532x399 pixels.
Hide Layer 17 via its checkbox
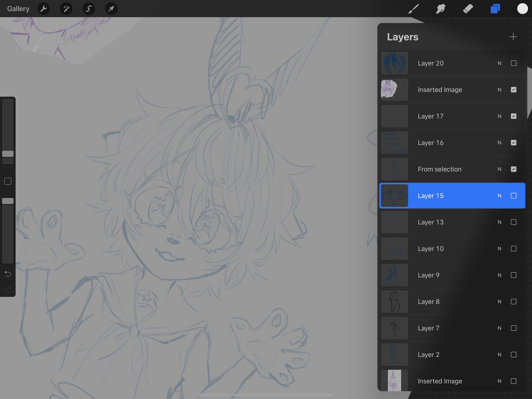coord(514,116)
